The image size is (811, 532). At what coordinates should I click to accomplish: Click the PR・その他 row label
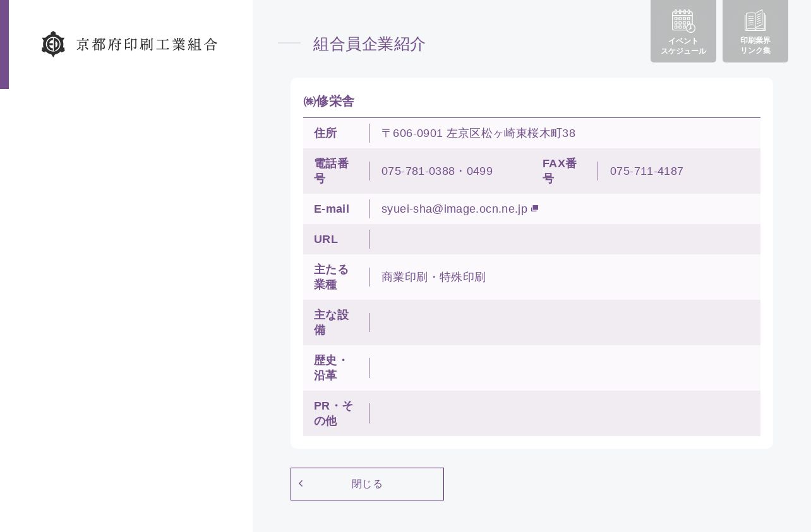coord(333,413)
